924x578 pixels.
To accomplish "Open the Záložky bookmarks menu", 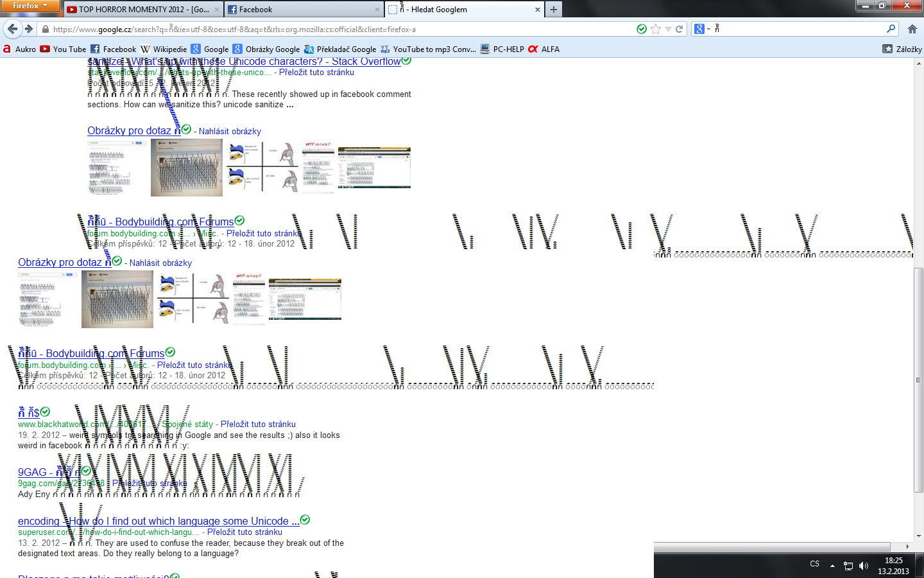I will pos(902,49).
